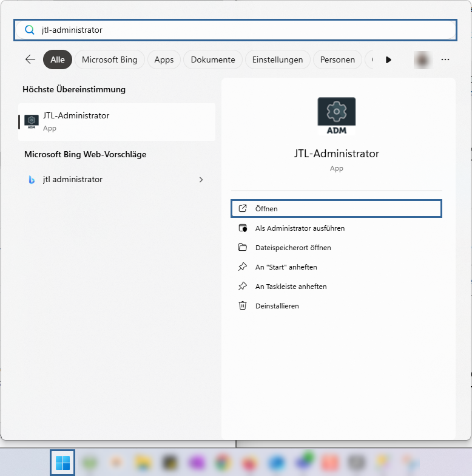Click the large ADM app icon in preview

(337, 116)
